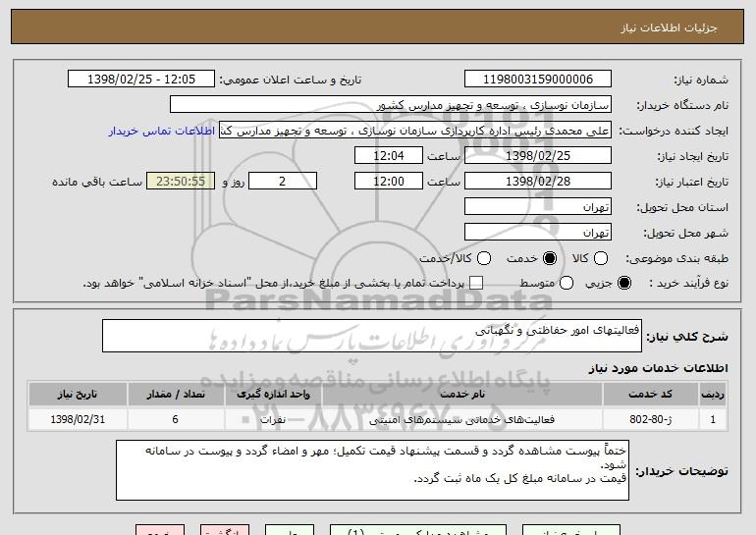The image size is (756, 535).
Task: Select the کالا radio button
Action: click(601, 258)
